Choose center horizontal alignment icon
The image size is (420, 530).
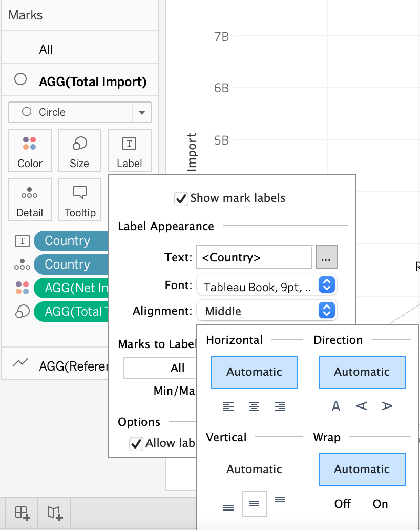(x=254, y=406)
